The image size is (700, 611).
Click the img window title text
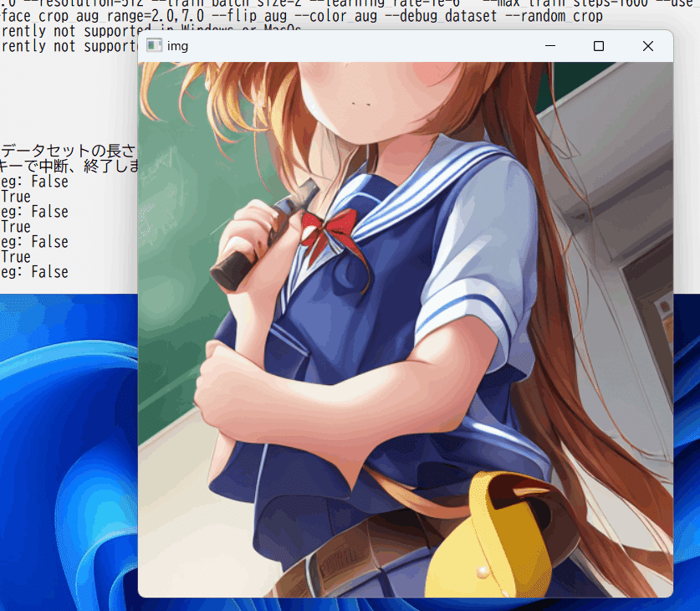(177, 46)
